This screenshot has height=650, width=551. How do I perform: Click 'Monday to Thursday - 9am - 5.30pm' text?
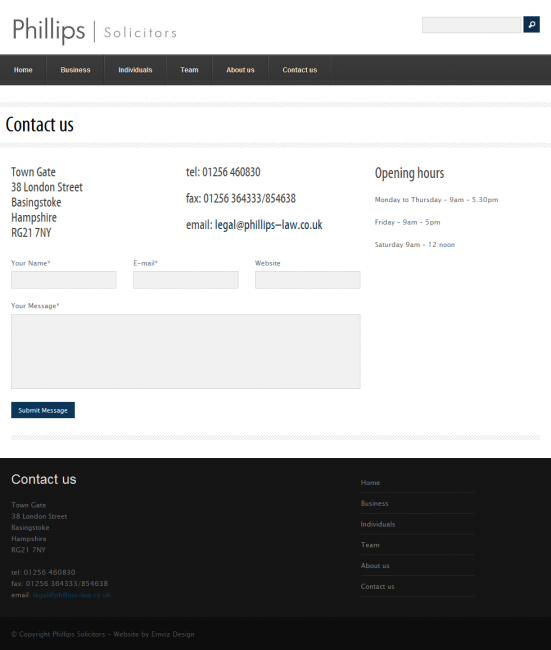(x=436, y=199)
